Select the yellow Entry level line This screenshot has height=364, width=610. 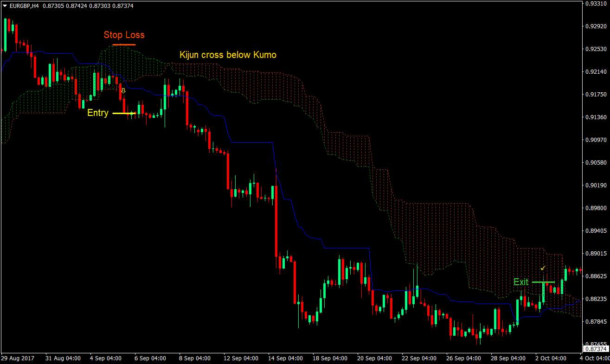pyautogui.click(x=124, y=113)
